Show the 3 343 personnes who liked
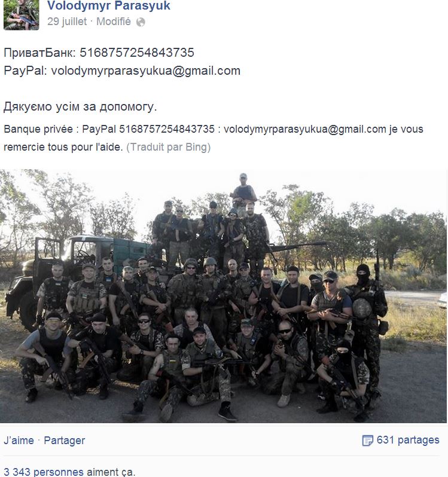The height and width of the screenshot is (477, 448). 44,472
